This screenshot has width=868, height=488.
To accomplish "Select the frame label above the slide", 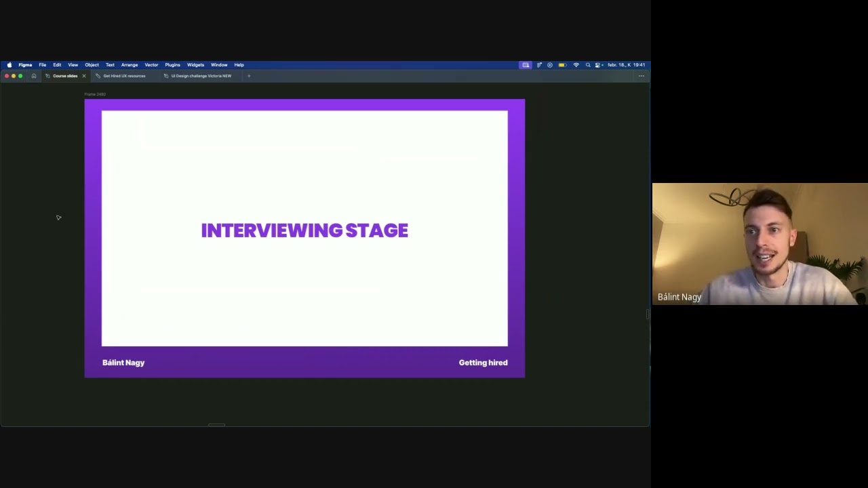I will (x=95, y=94).
